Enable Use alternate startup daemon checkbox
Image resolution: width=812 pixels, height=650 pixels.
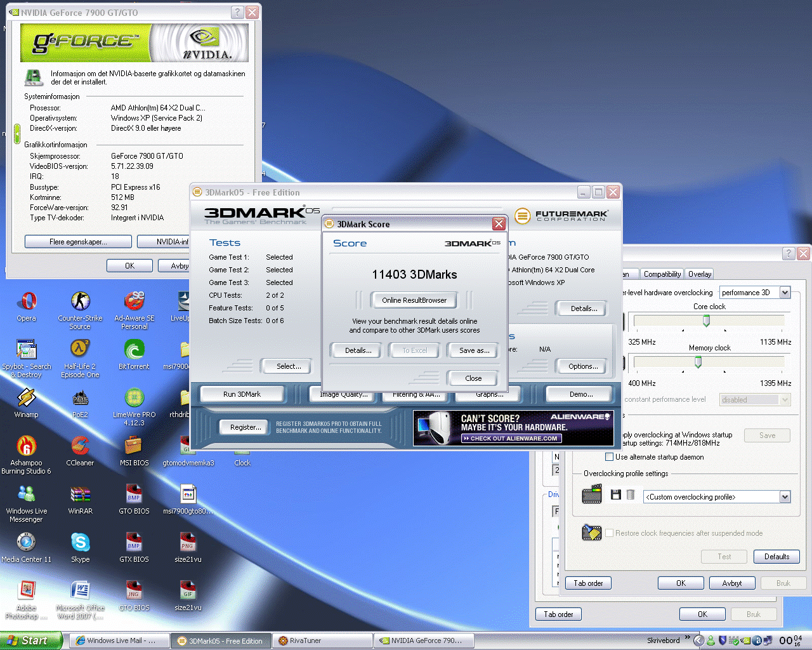(x=610, y=457)
